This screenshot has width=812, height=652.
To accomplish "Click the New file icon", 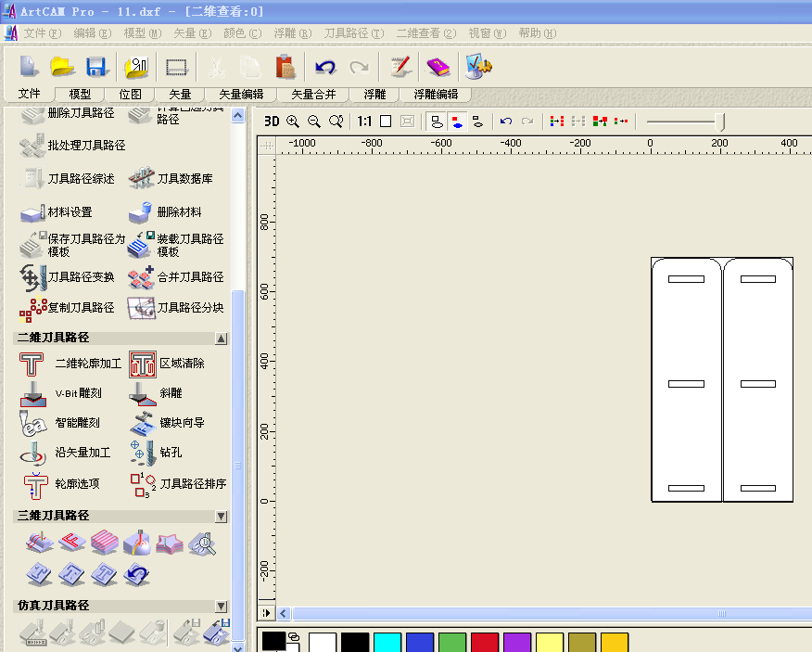I will click(29, 67).
